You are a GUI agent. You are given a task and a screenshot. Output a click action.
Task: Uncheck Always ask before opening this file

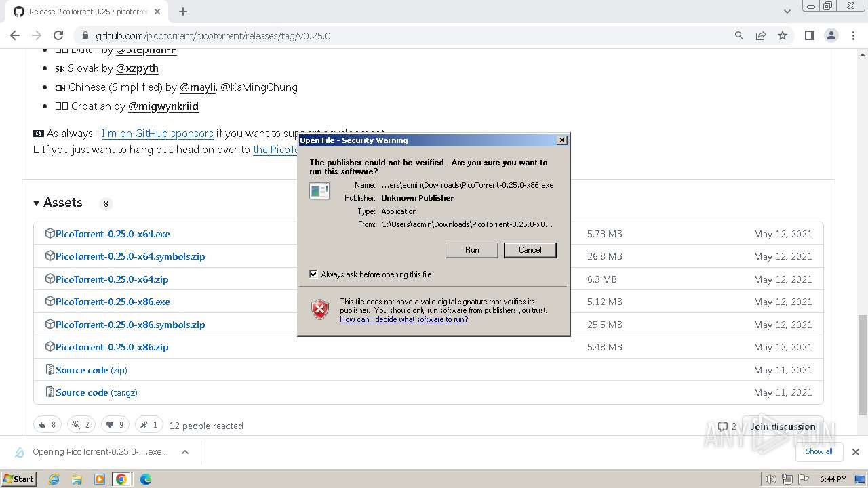click(313, 274)
